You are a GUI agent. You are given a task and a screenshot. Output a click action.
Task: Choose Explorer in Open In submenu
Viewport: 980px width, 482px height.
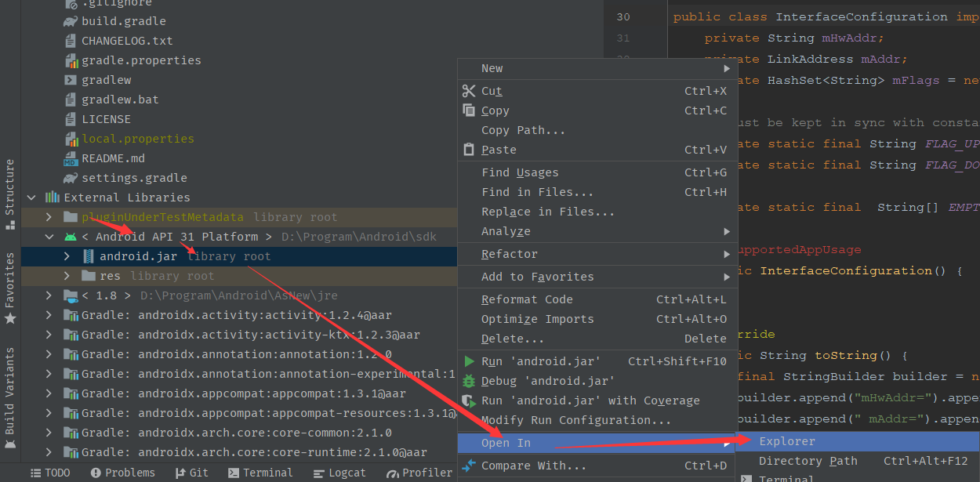[x=858, y=441]
